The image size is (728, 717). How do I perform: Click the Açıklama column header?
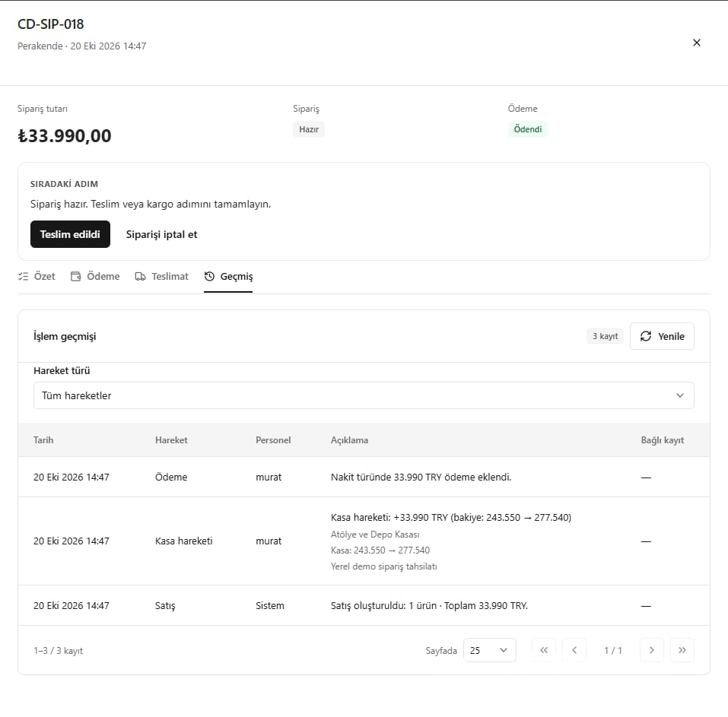click(350, 440)
